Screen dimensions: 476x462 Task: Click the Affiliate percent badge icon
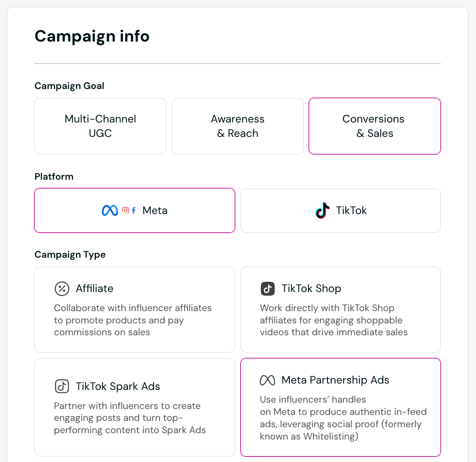click(x=62, y=289)
